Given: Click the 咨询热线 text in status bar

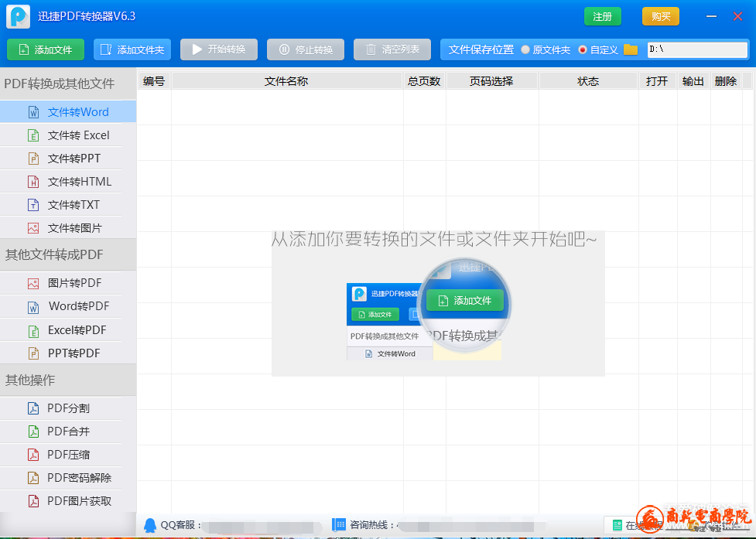Looking at the screenshot, I should (x=372, y=525).
